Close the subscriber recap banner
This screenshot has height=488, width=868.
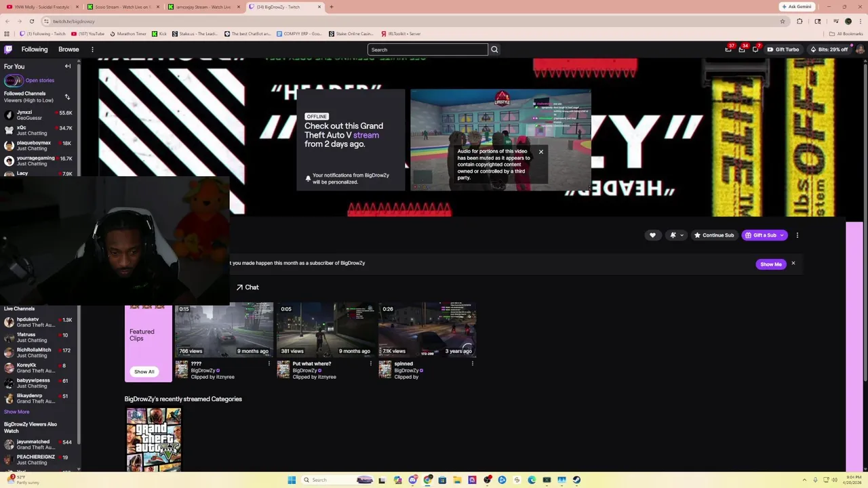coord(793,263)
